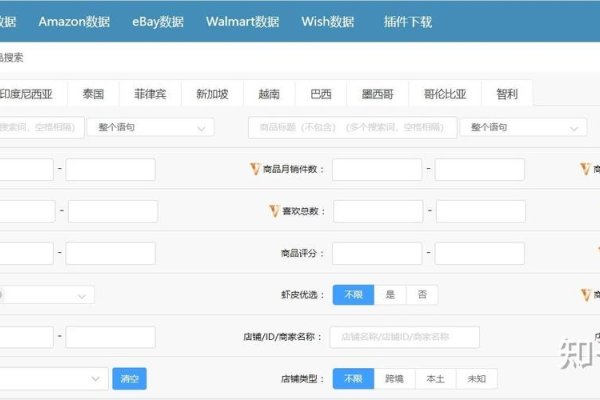Switch to the 哥伦比亚 site tab

445,93
